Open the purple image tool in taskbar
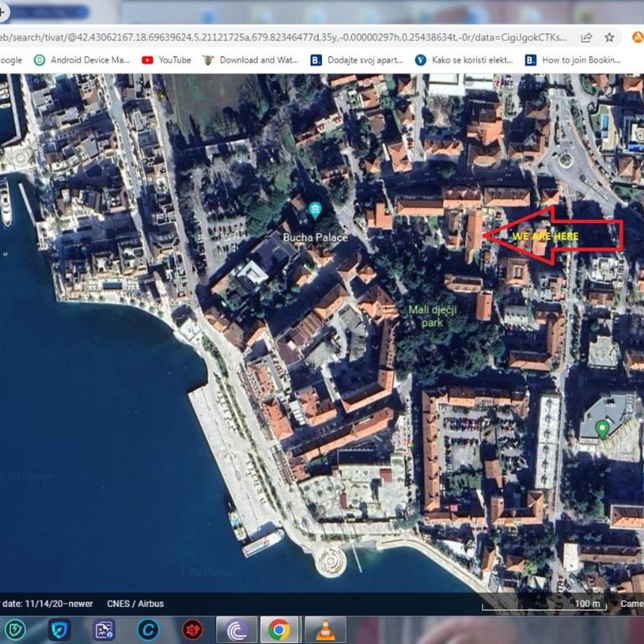The image size is (644, 644). (103, 629)
